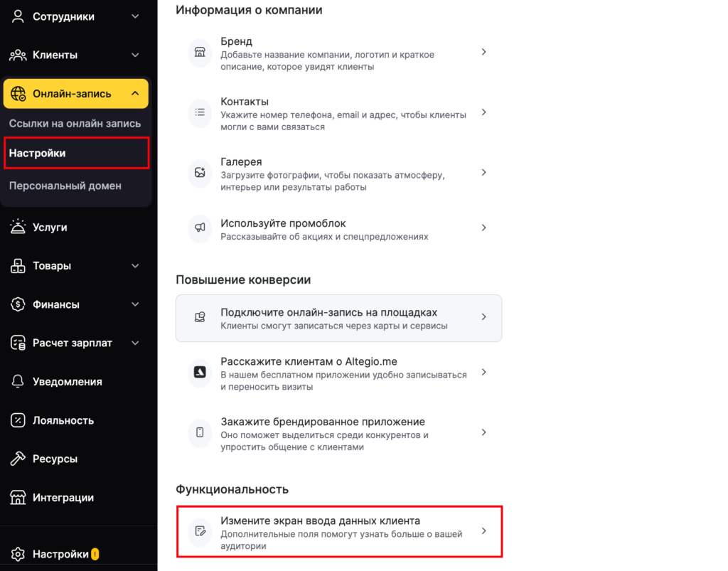
Task: Click the Notifications bell icon in sidebar
Action: [18, 382]
